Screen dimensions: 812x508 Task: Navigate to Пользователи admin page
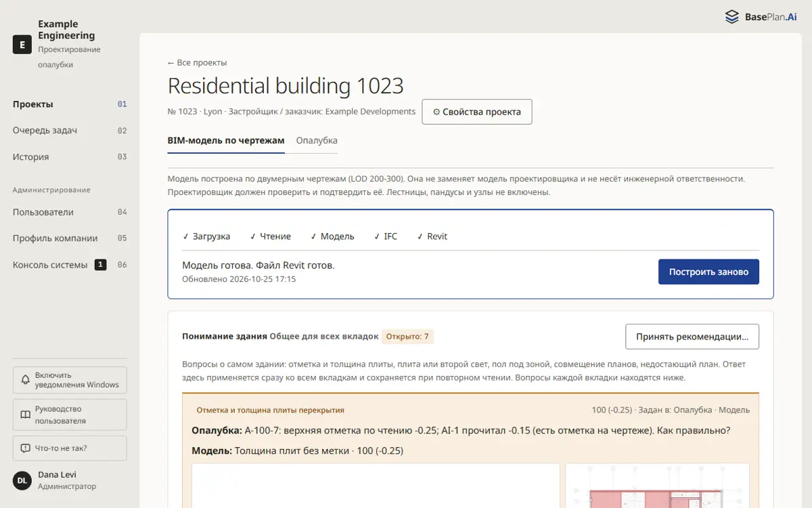point(70,212)
